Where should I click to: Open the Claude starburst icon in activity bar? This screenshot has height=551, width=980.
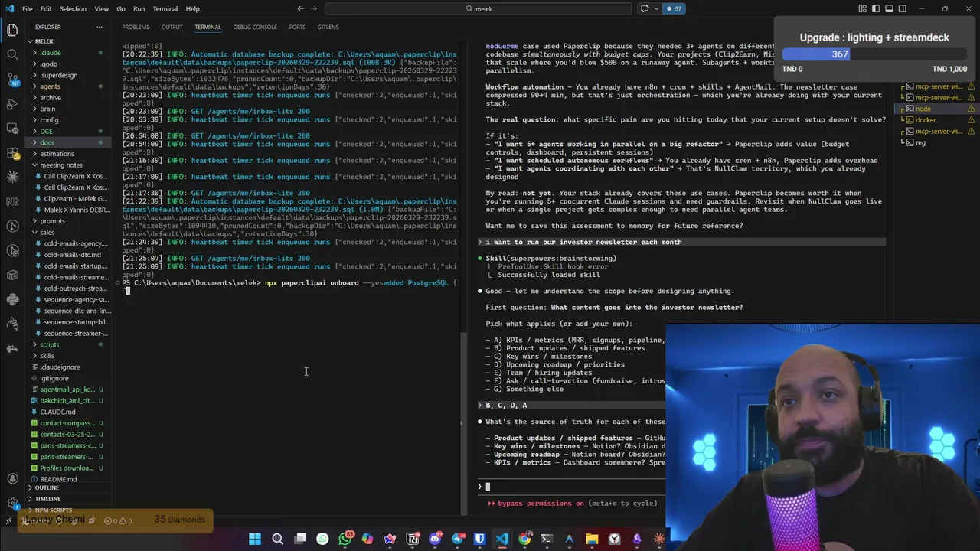click(12, 177)
